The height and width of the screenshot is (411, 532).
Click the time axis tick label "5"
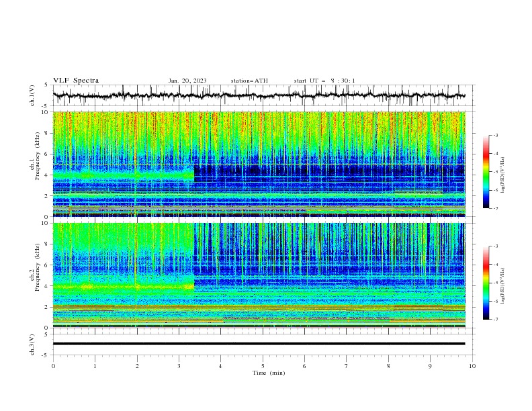pyautogui.click(x=263, y=366)
